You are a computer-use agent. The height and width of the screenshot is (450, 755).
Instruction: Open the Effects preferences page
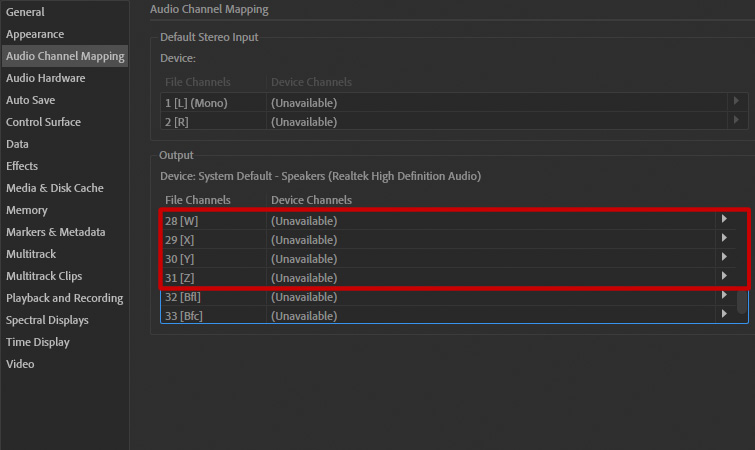(x=23, y=166)
